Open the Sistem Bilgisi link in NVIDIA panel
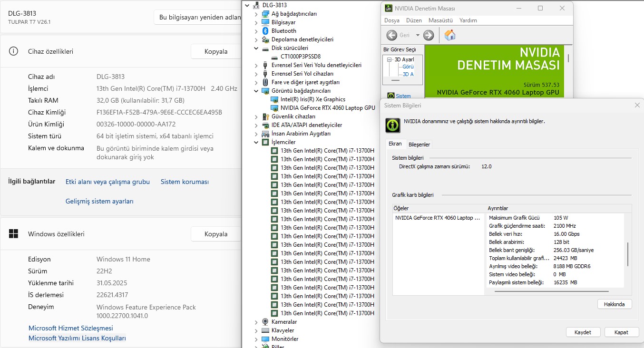The height and width of the screenshot is (348, 644). pos(403,96)
